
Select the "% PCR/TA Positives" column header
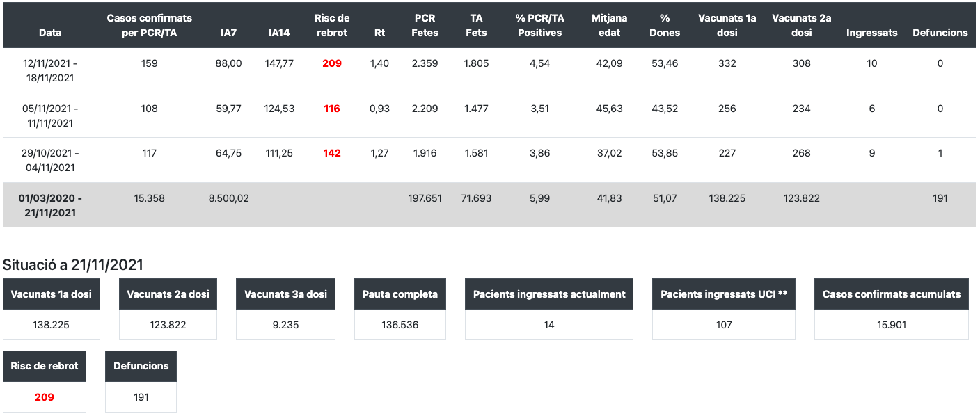point(539,25)
